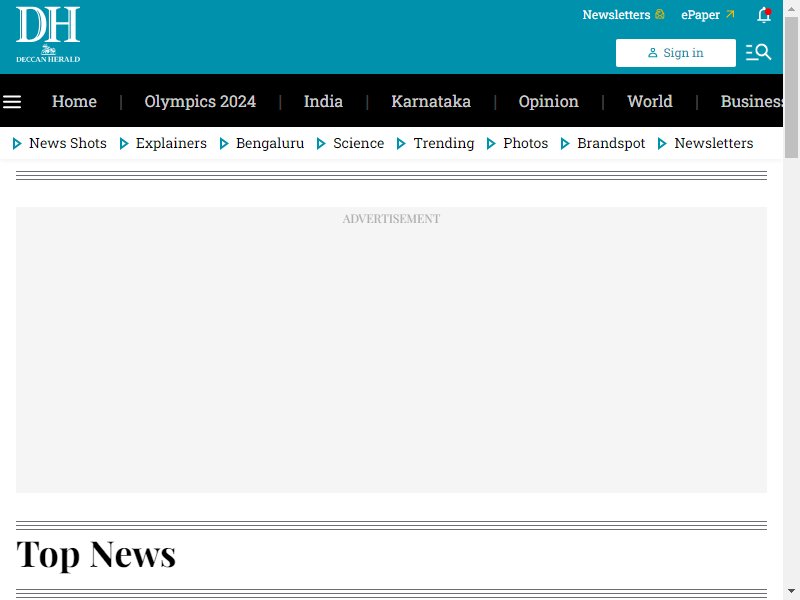
Task: Click the scrollbar down arrow
Action: click(791, 591)
